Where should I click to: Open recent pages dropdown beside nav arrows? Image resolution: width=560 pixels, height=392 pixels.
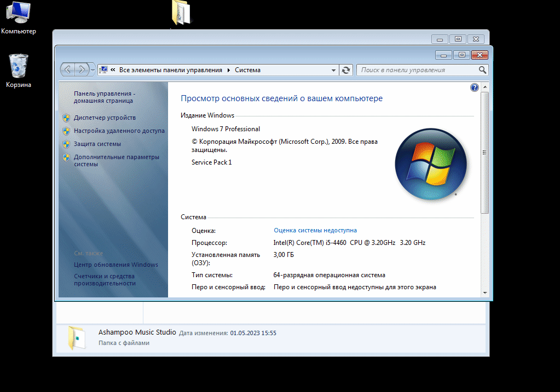pyautogui.click(x=93, y=70)
